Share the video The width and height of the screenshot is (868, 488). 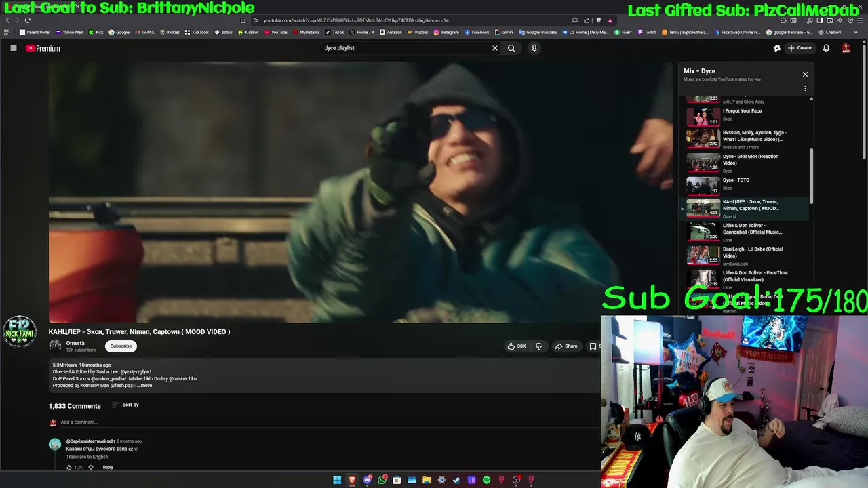tap(566, 346)
